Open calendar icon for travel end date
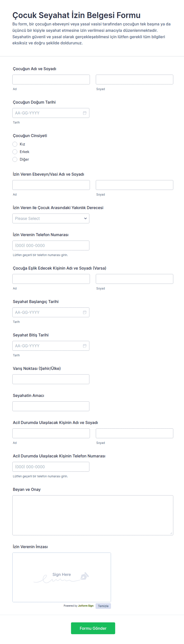 pos(84,346)
